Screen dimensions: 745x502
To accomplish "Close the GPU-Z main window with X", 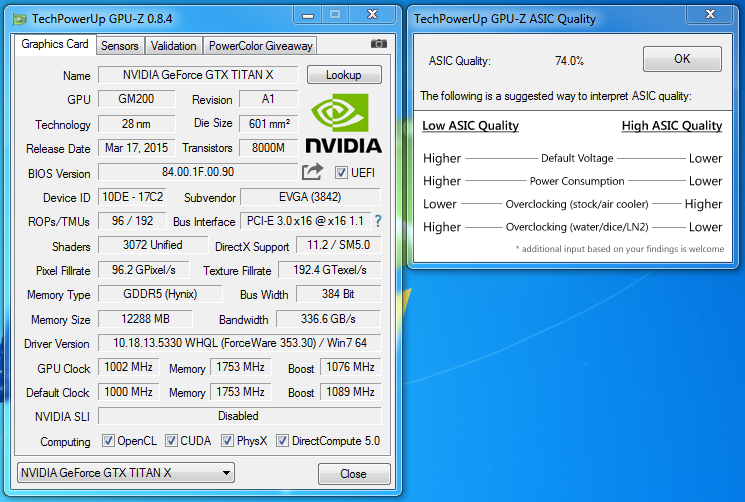I will 372,15.
